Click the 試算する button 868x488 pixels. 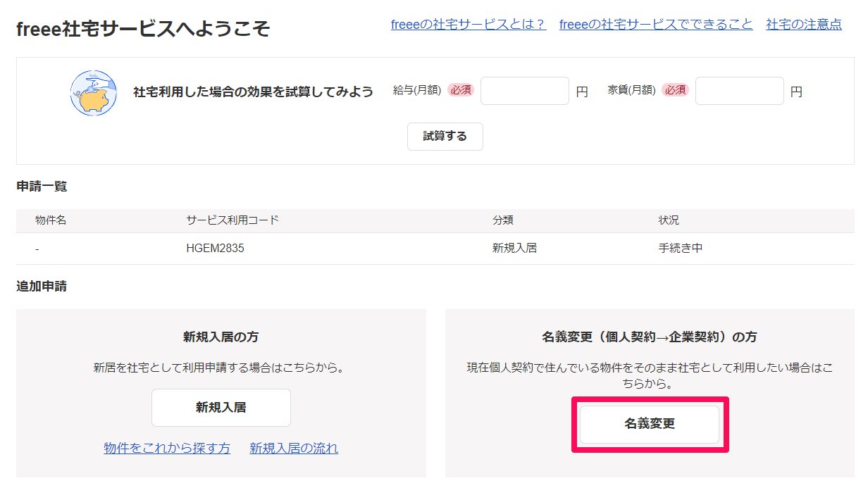tap(445, 137)
